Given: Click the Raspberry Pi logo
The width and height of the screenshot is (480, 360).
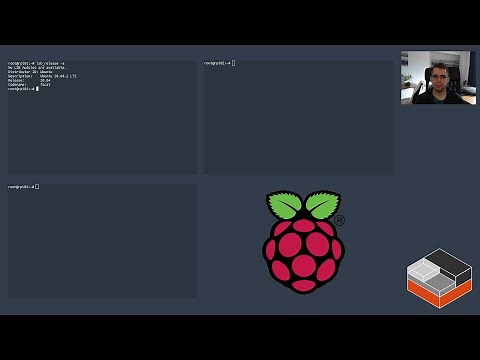Looking at the screenshot, I should pyautogui.click(x=303, y=242).
